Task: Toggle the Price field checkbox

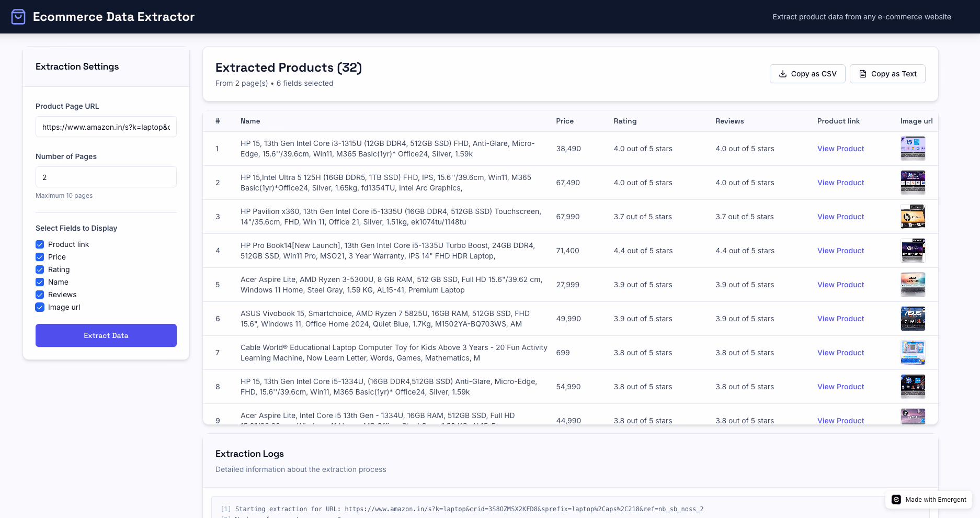Action: tap(40, 257)
